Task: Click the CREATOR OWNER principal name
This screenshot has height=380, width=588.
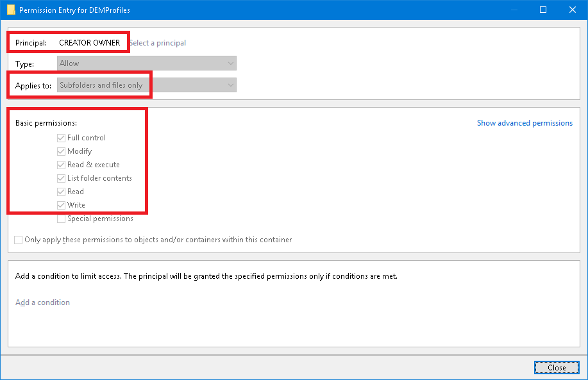Action: click(x=89, y=43)
